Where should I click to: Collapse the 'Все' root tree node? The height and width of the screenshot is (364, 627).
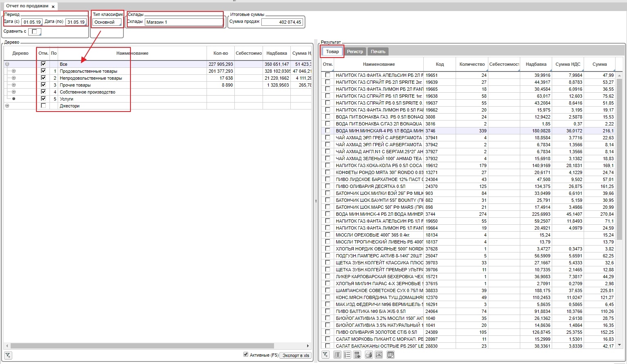[x=7, y=64]
